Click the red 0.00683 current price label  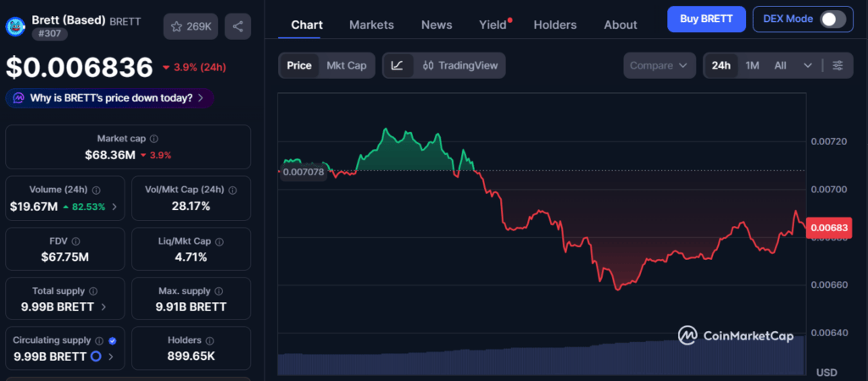(x=828, y=227)
